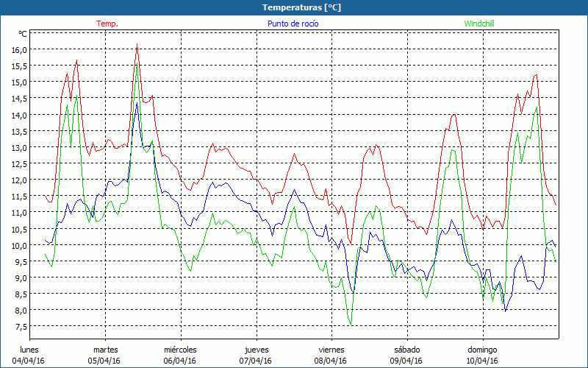The image size is (588, 368).
Task: Click the °C unit label above y-axis
Action: 23,34
